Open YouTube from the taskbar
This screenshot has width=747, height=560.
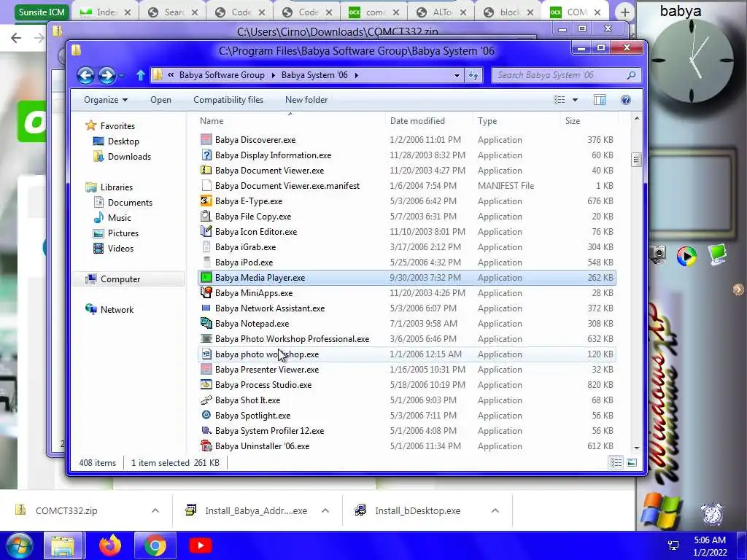pos(200,545)
